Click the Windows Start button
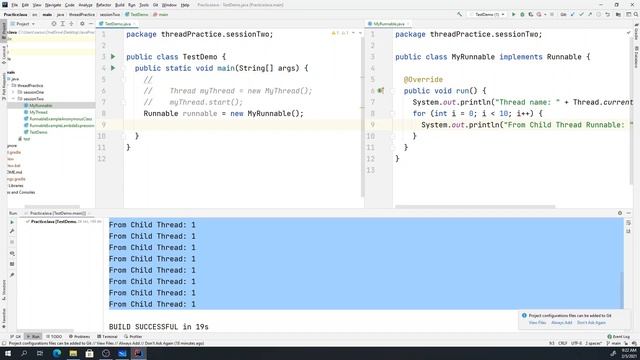This screenshot has width=640, height=360. (x=8, y=353)
